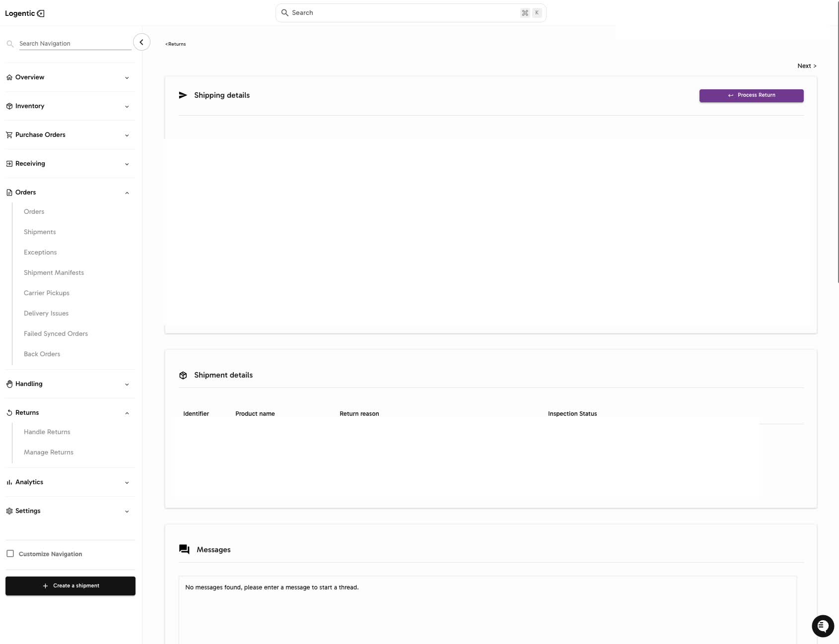Open Carrier Pickups in sidebar
The width and height of the screenshot is (839, 644).
(x=47, y=293)
